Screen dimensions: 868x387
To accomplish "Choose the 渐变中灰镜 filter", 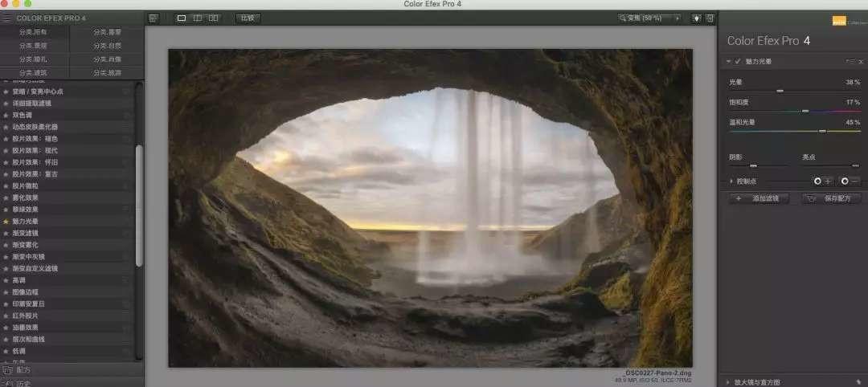I will pos(67,256).
